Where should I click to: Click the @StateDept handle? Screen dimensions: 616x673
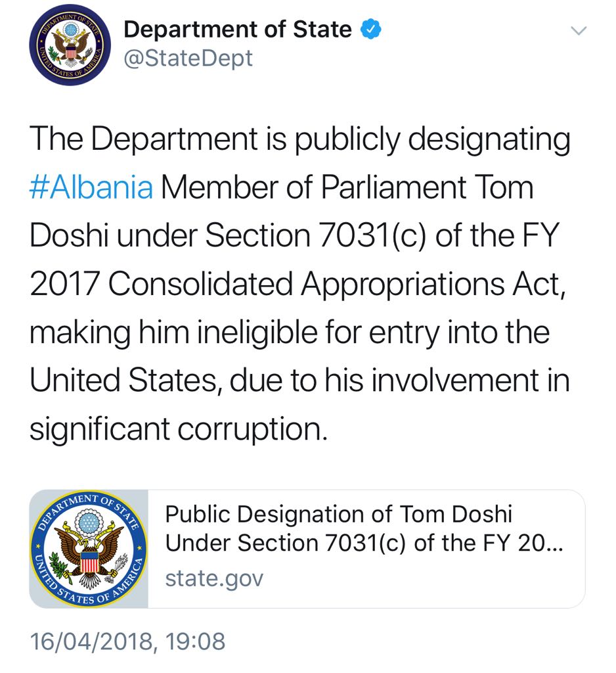188,58
